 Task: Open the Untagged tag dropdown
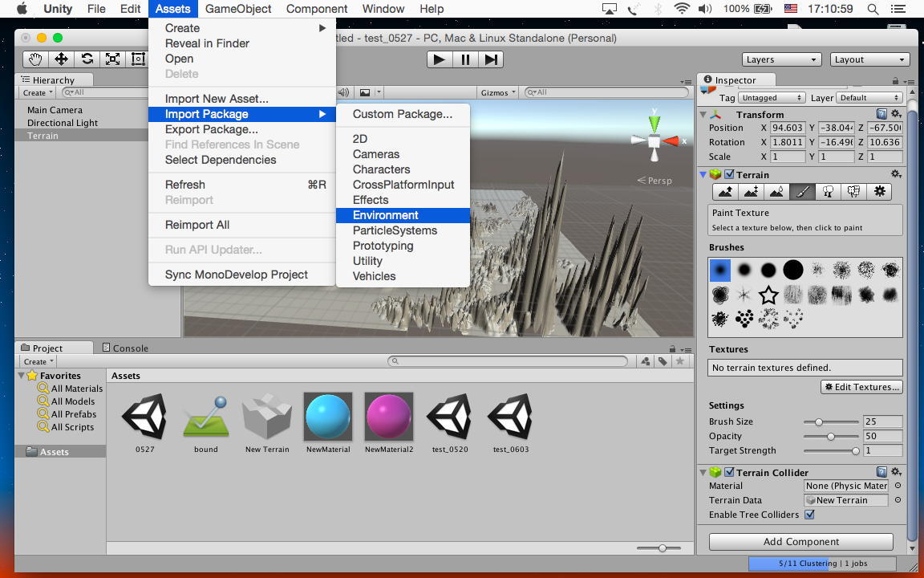(x=772, y=98)
